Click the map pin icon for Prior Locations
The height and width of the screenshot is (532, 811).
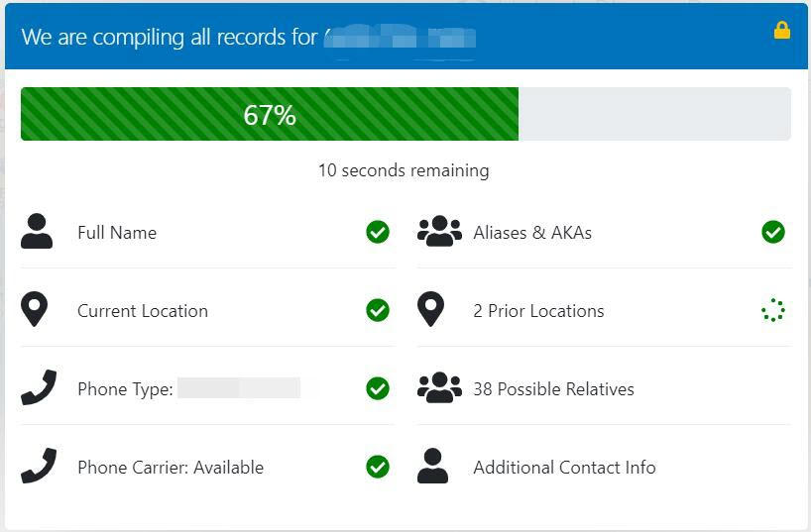pyautogui.click(x=431, y=309)
